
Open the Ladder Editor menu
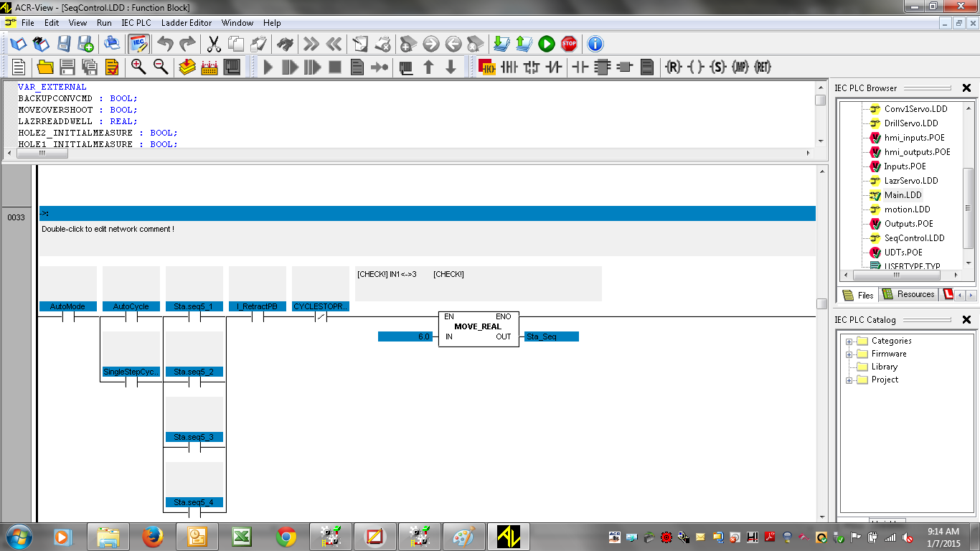tap(186, 23)
